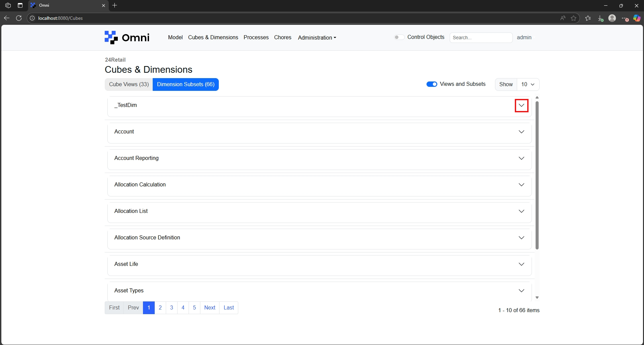Click the _TestDim dimension name
This screenshot has width=644, height=345.
126,105
